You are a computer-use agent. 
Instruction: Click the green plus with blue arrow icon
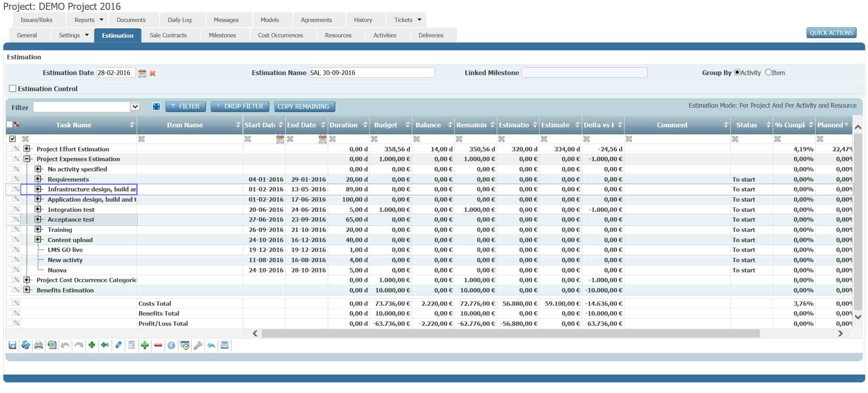coord(105,345)
